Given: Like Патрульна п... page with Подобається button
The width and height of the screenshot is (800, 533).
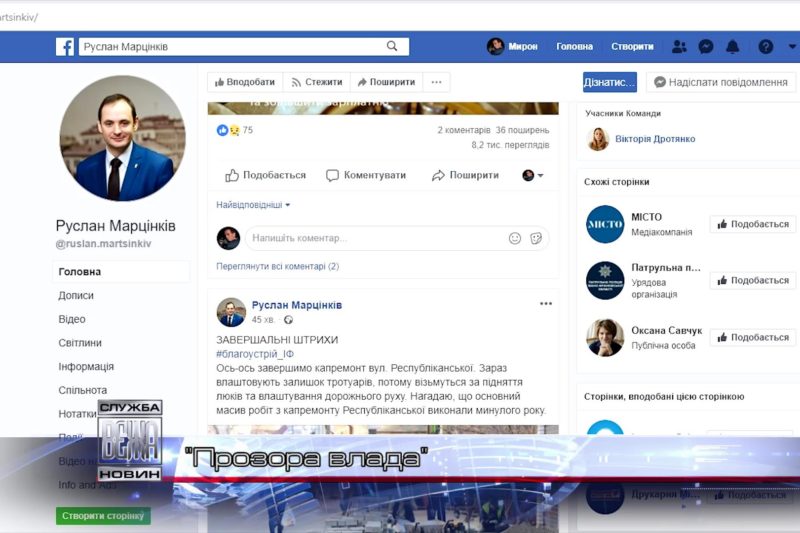Looking at the screenshot, I should point(753,281).
